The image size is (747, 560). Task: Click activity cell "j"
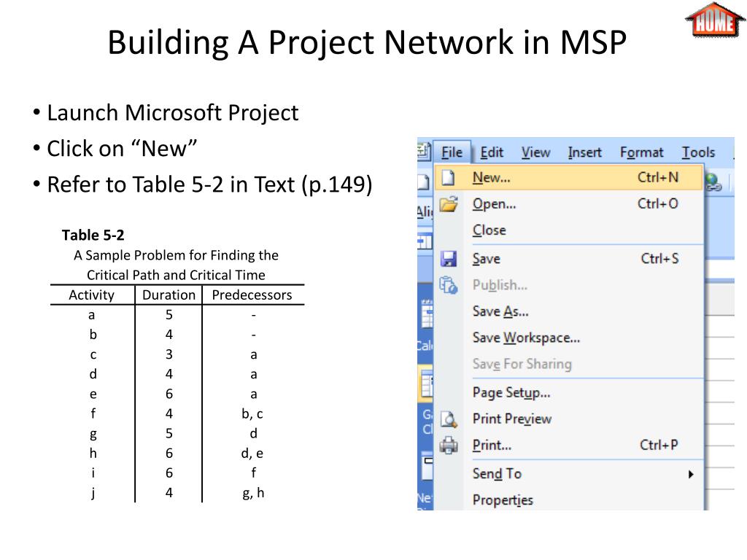point(93,493)
